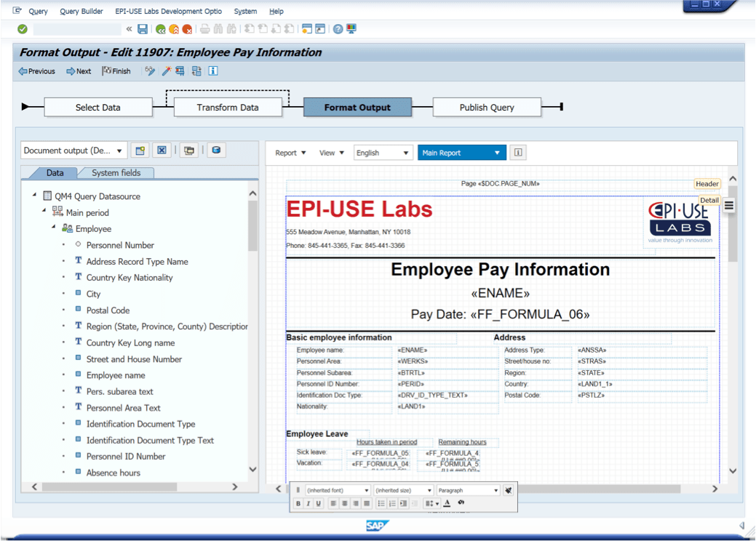756x541 pixels.
Task: Select the Data tab
Action: [x=55, y=173]
